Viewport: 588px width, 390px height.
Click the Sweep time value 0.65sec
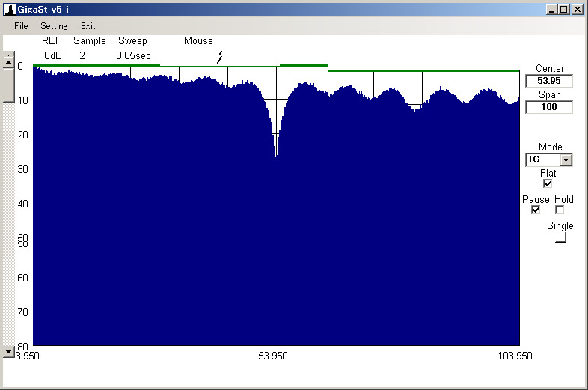tap(133, 55)
